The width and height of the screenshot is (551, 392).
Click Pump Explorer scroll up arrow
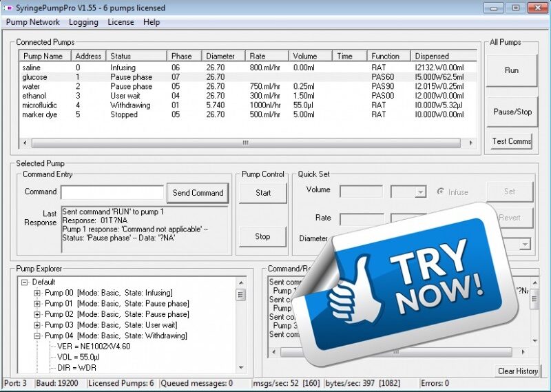point(241,282)
